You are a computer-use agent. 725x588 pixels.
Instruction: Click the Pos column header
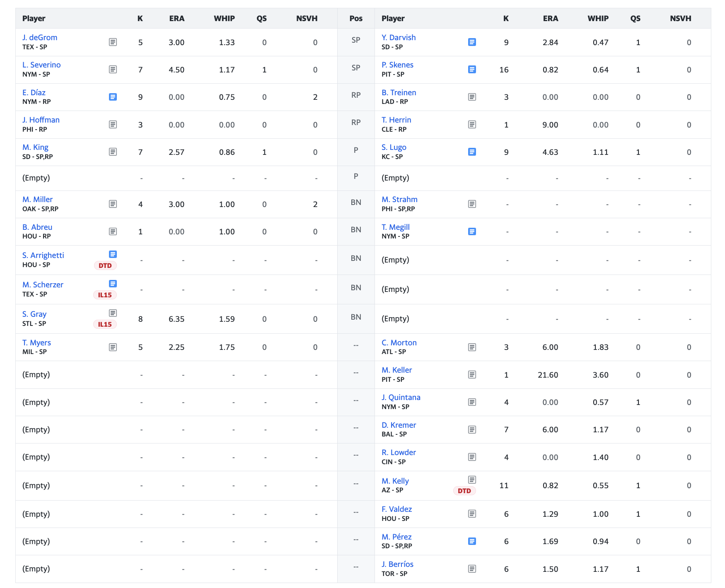356,18
